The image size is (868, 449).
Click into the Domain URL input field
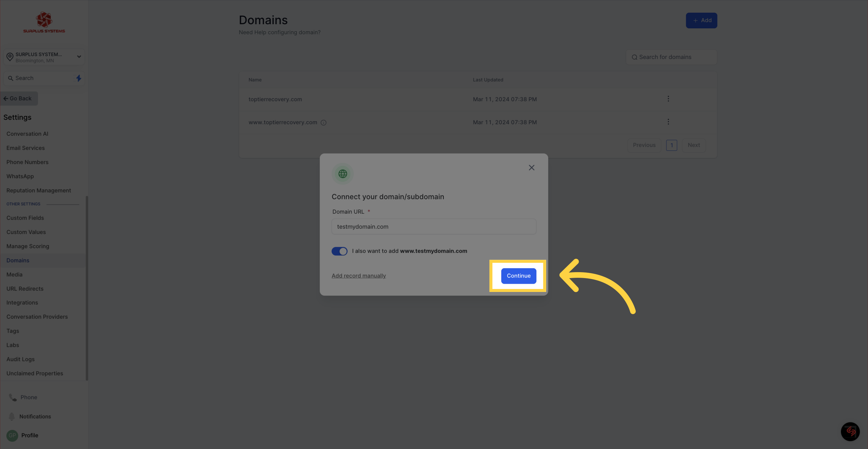click(x=434, y=227)
